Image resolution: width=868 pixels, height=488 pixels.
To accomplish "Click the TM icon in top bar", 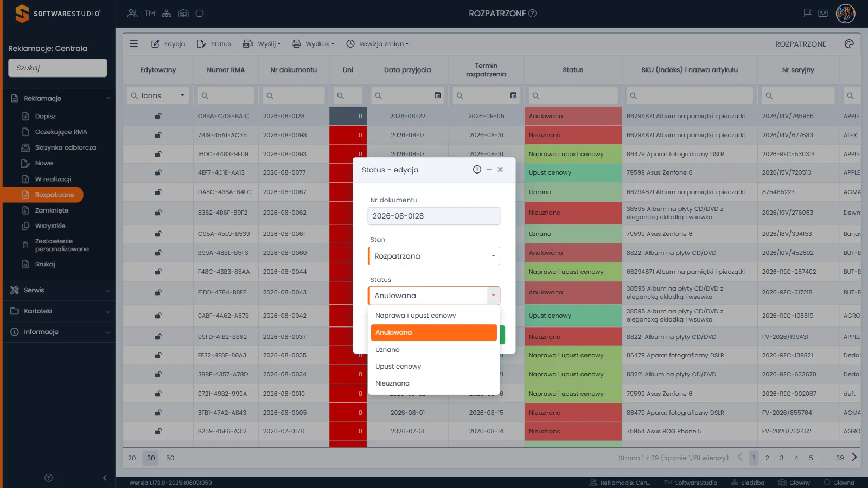I will [x=150, y=14].
